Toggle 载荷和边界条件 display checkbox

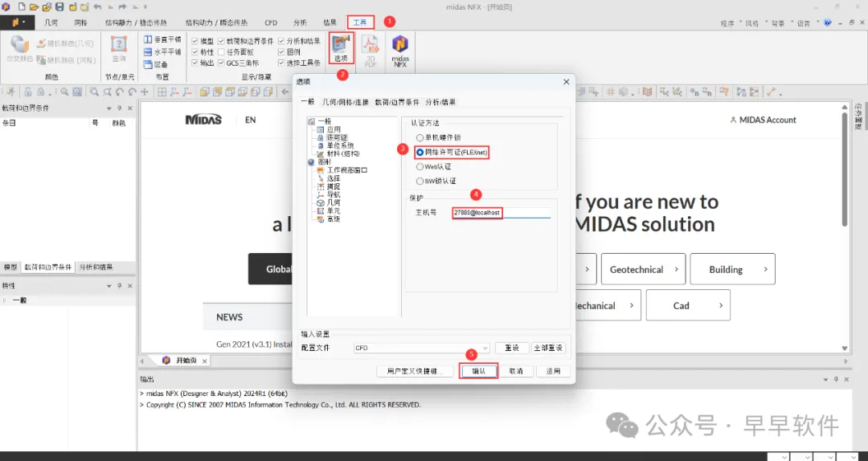222,41
